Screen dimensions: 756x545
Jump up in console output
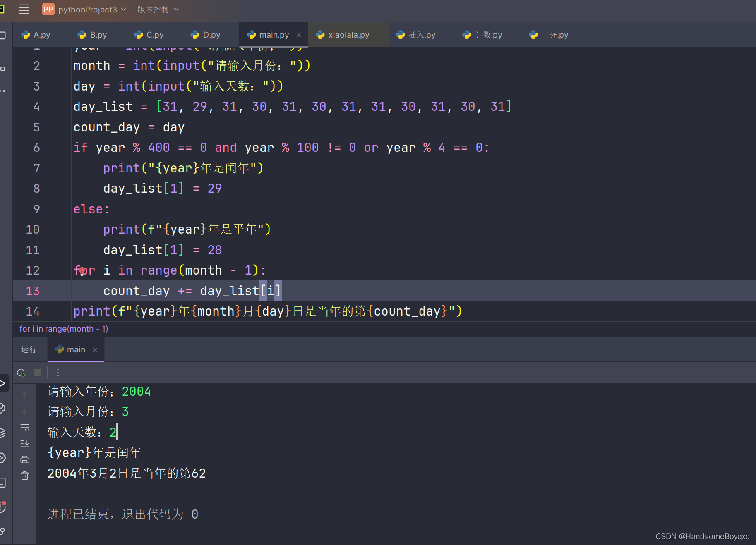[24, 394]
